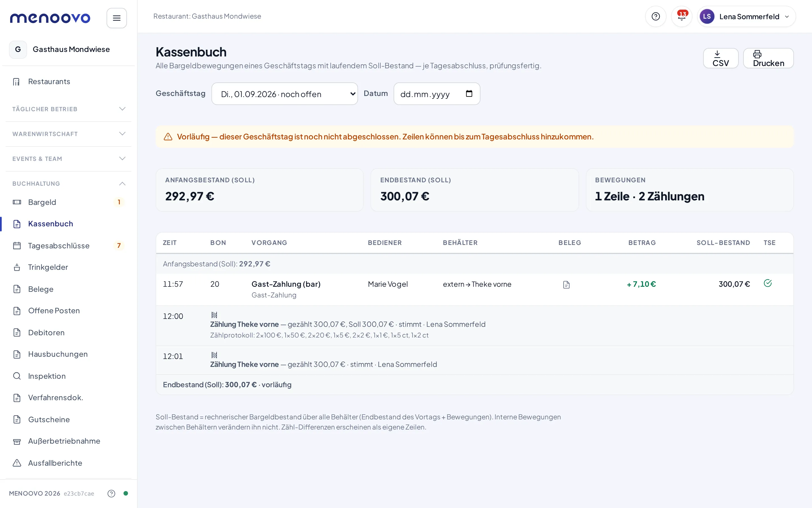Expand the Täglicher Betrieb section
The height and width of the screenshot is (508, 812).
click(x=69, y=109)
